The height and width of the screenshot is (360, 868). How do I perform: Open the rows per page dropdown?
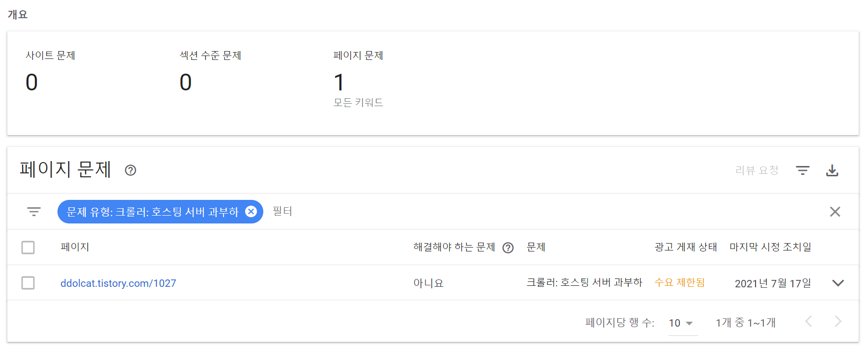682,323
